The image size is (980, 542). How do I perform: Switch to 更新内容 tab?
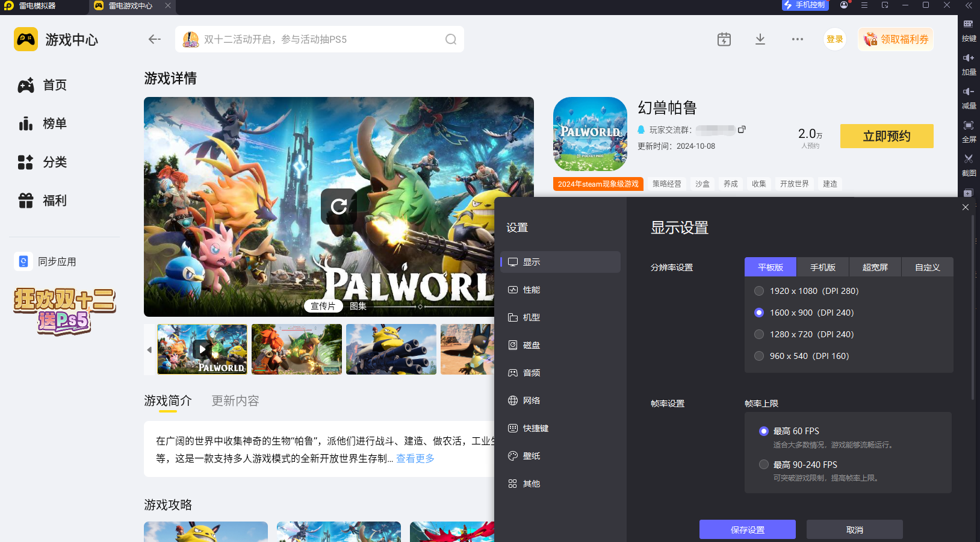click(235, 400)
